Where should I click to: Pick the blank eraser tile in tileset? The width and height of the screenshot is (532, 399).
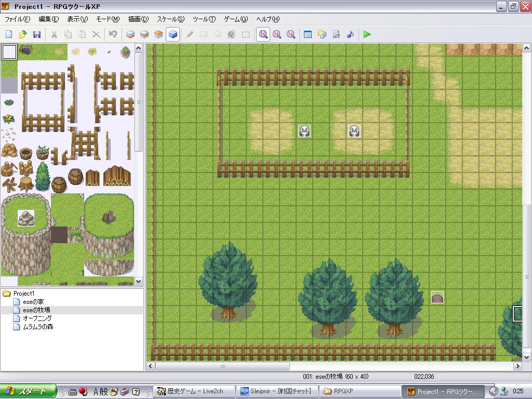(x=9, y=52)
